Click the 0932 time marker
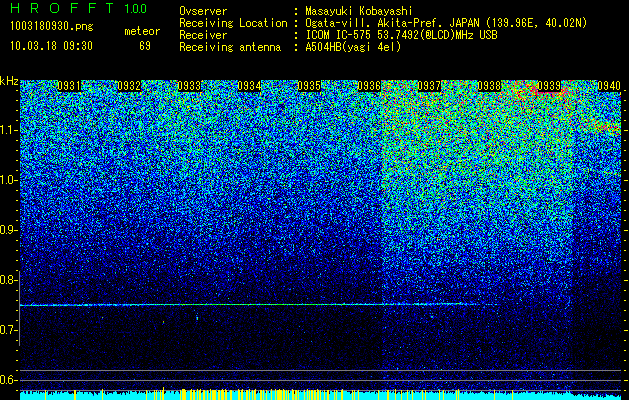The image size is (629, 400). (x=129, y=86)
